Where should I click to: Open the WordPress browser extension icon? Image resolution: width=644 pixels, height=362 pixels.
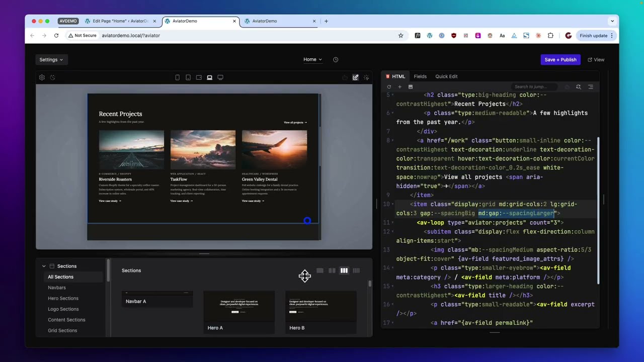pyautogui.click(x=430, y=36)
